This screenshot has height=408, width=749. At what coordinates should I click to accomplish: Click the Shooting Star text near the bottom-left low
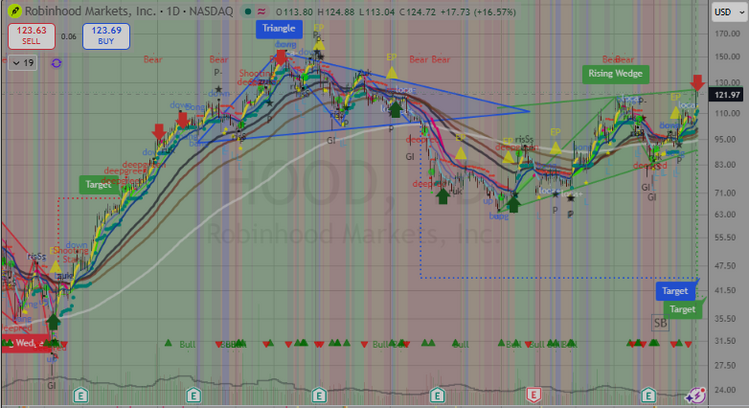71,255
